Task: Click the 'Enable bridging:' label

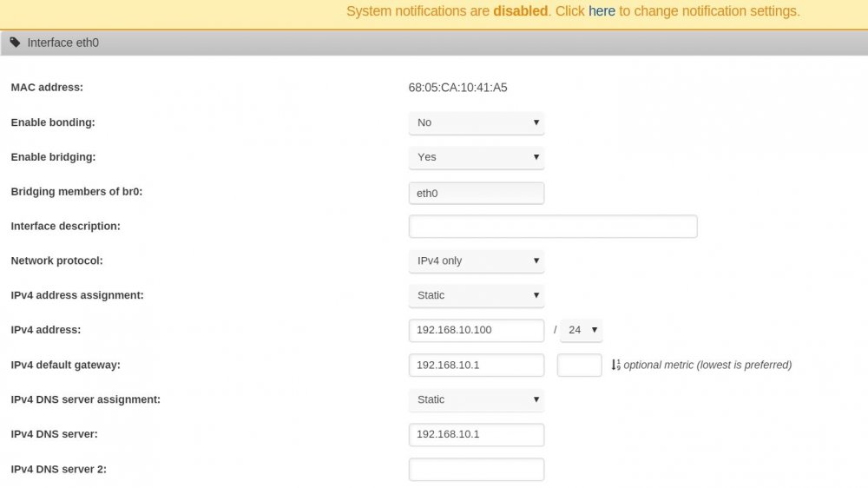Action: (x=53, y=157)
